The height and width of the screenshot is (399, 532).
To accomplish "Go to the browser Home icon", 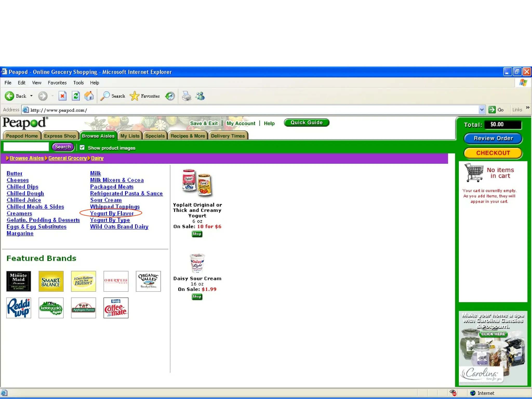I will pos(89,96).
